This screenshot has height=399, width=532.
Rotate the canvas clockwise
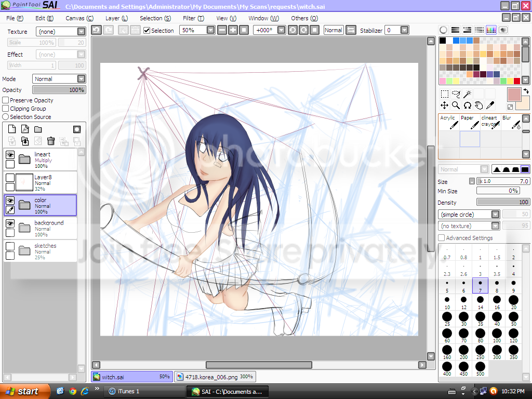pyautogui.click(x=303, y=30)
